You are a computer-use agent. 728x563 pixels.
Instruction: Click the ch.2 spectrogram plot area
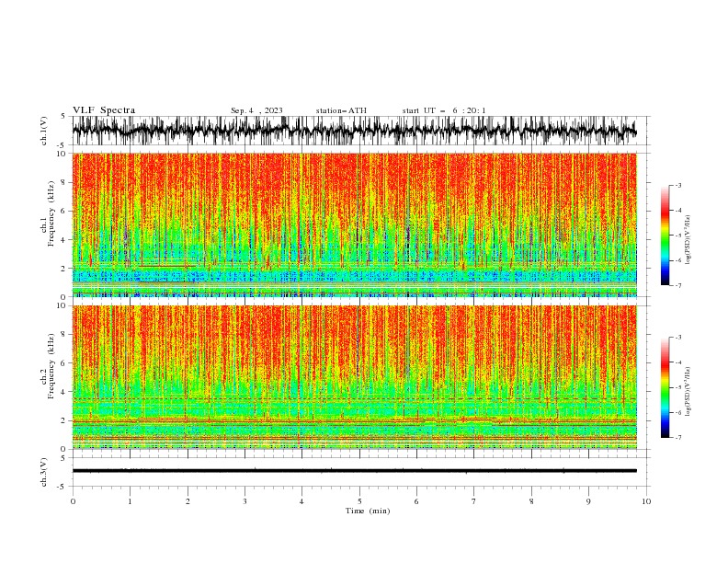click(x=354, y=377)
